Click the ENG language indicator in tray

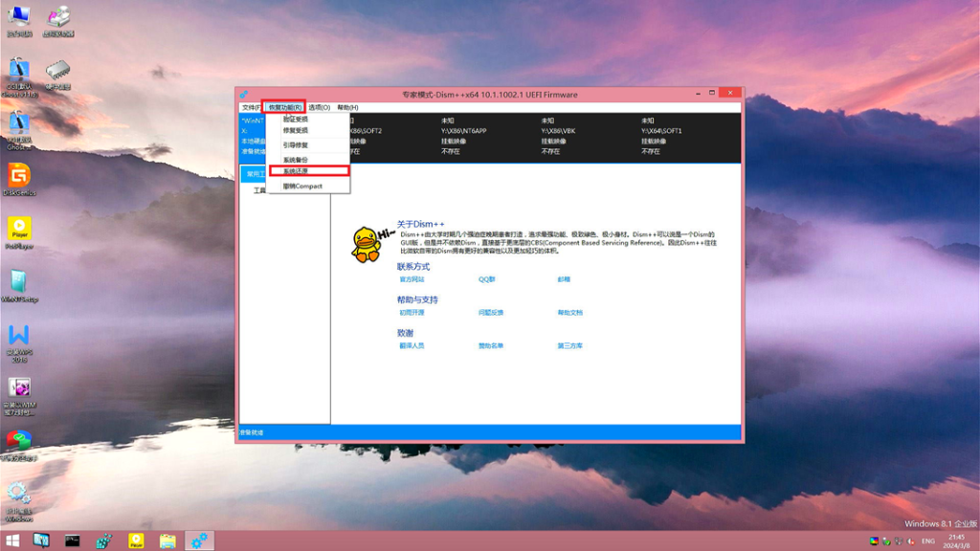click(x=927, y=541)
